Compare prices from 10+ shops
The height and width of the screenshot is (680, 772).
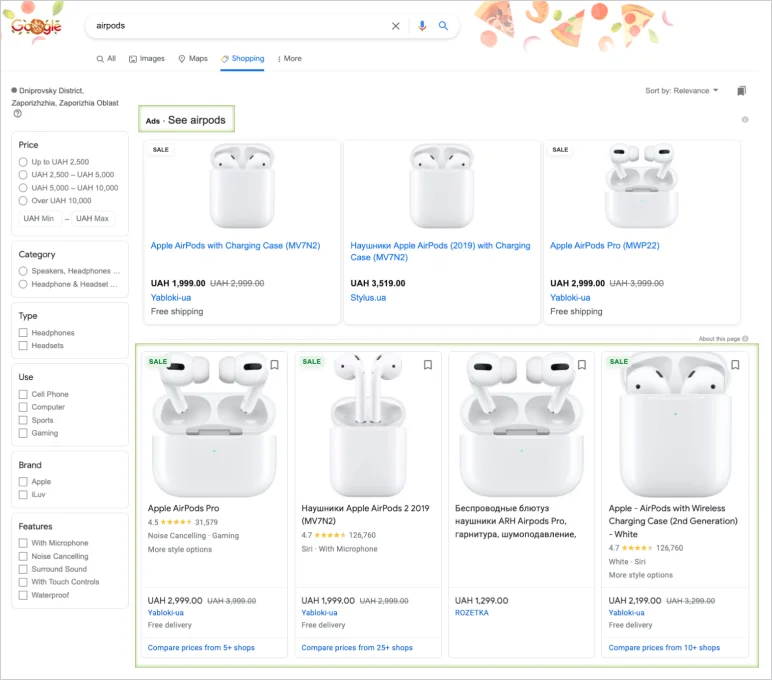pos(664,648)
